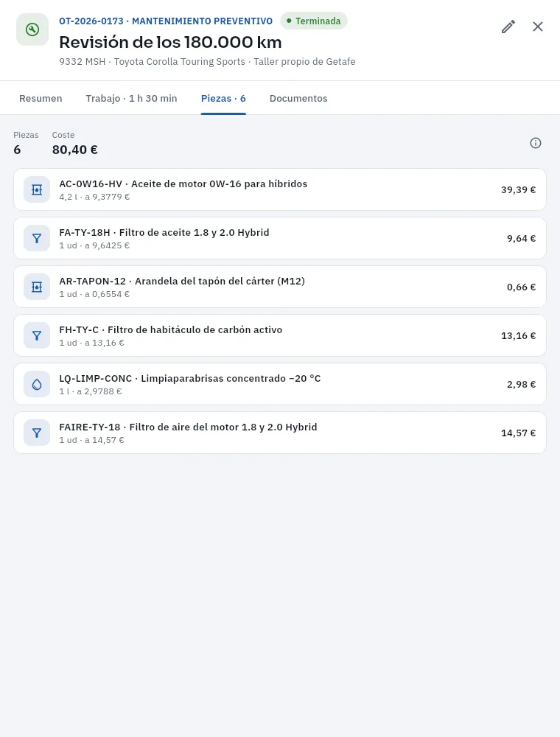Click the green wrench work order icon
This screenshot has height=737, width=560.
click(x=32, y=29)
